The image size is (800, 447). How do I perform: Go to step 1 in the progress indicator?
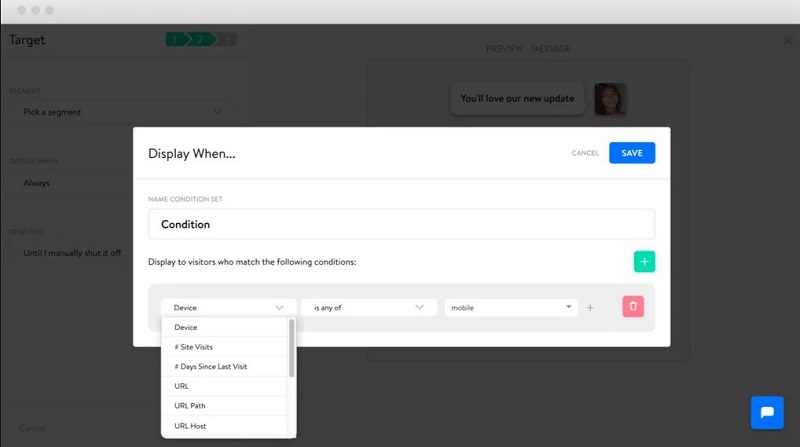(x=176, y=39)
